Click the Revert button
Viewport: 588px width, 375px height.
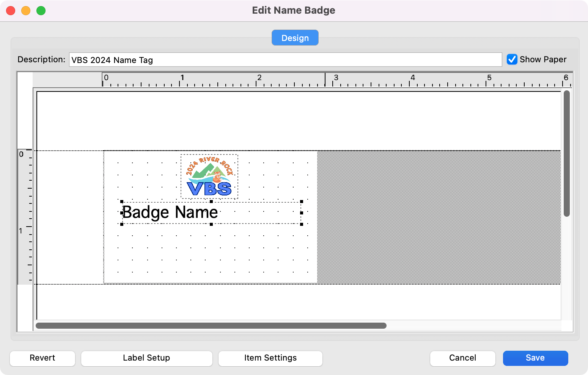42,358
